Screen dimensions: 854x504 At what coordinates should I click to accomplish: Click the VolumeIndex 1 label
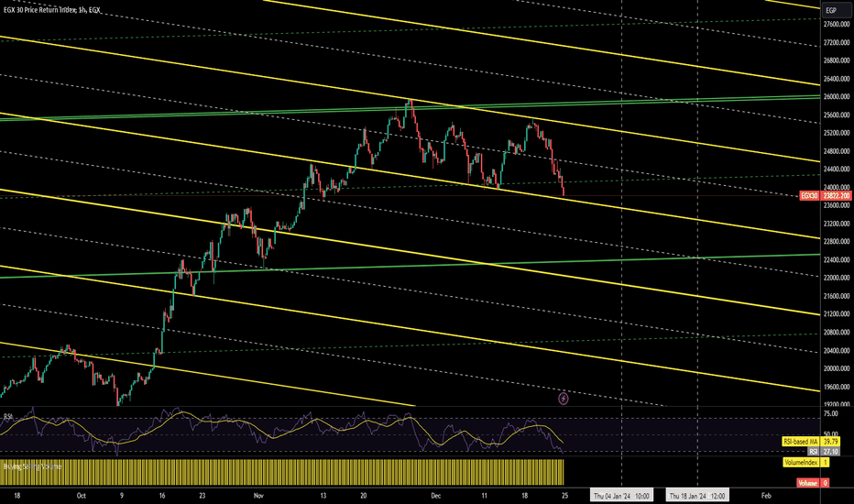[x=806, y=463]
